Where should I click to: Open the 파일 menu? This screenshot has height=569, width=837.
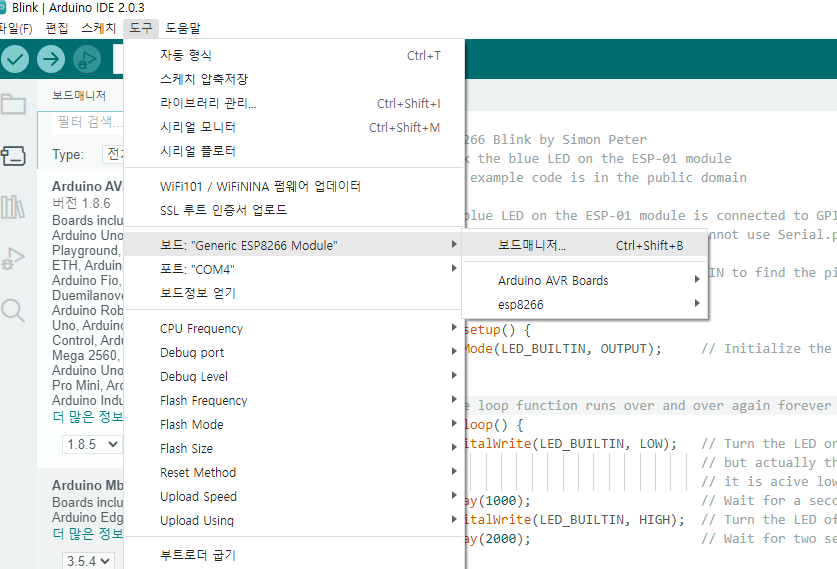pos(15,28)
